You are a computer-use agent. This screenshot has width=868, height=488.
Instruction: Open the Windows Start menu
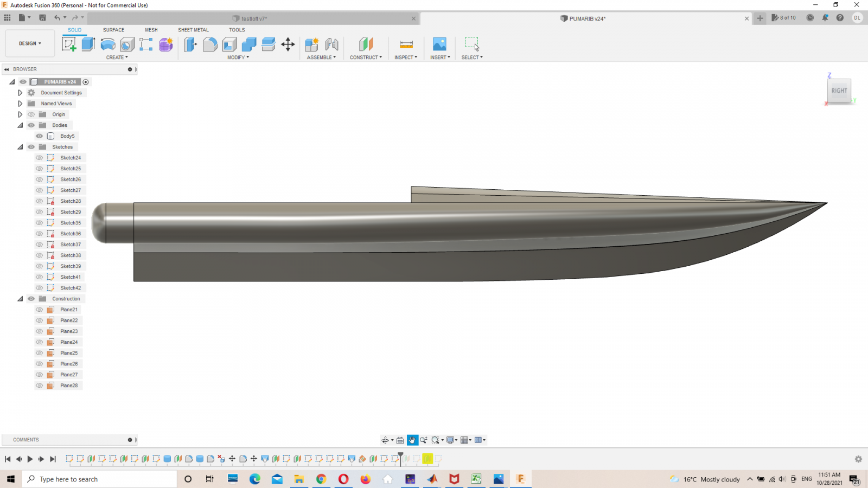coord(11,479)
